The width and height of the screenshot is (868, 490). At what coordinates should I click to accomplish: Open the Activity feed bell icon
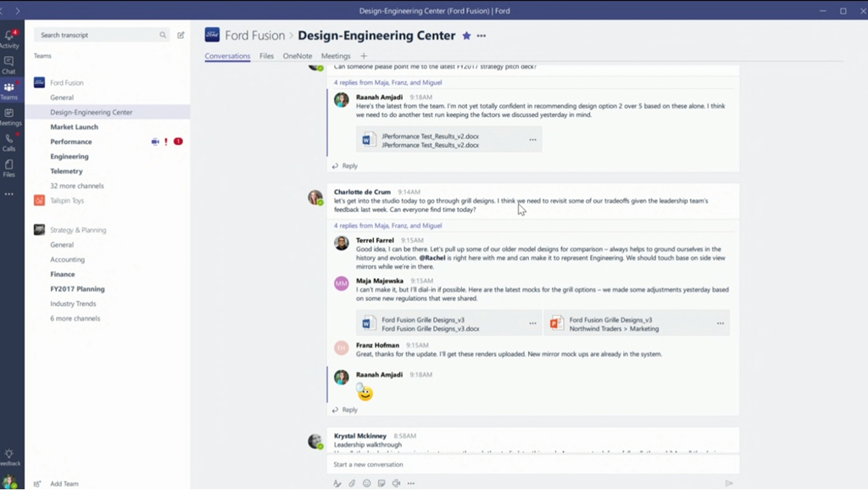tap(9, 36)
